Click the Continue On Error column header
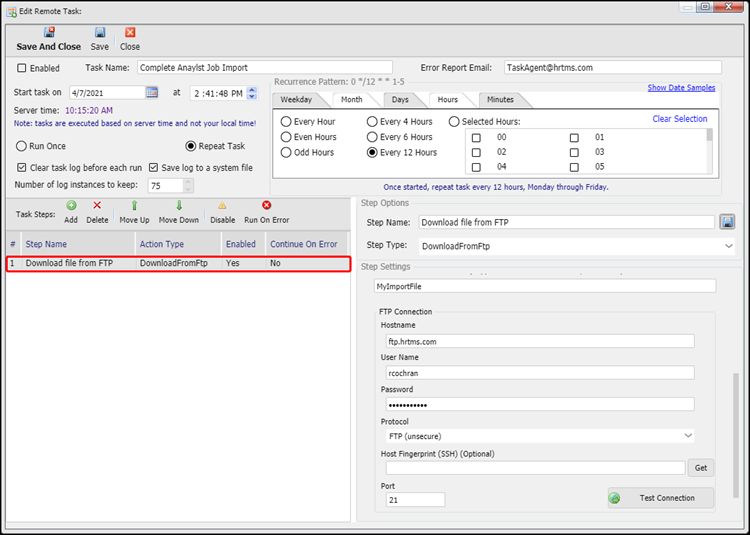 click(306, 244)
